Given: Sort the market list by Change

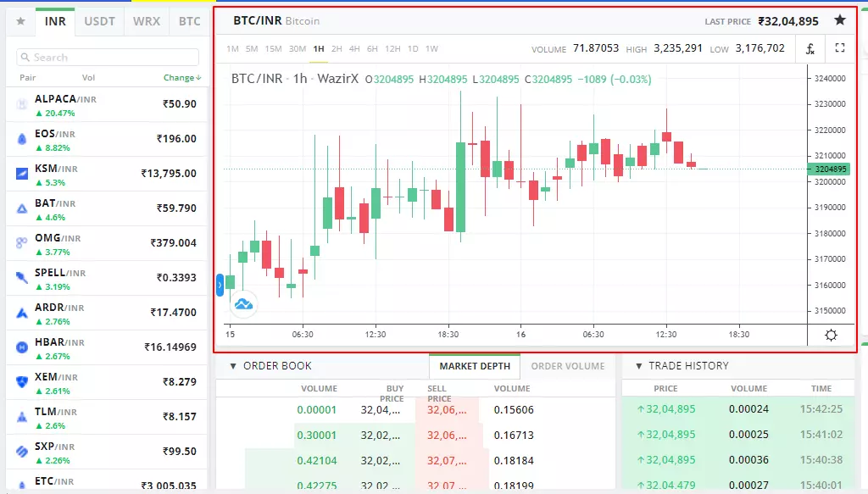Looking at the screenshot, I should coord(182,77).
